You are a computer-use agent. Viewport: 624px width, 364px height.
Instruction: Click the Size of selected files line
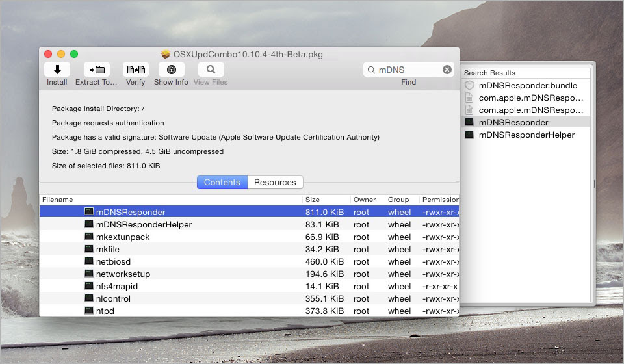click(106, 166)
